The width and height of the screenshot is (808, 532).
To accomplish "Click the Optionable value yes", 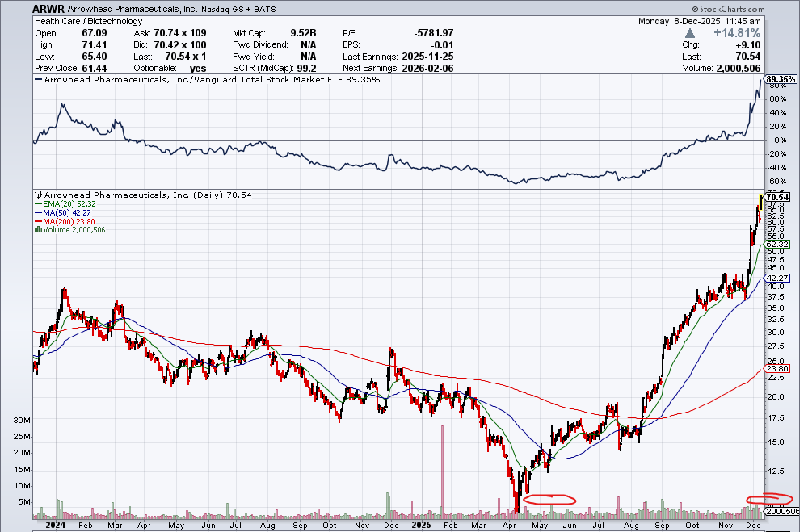I will click(x=198, y=69).
